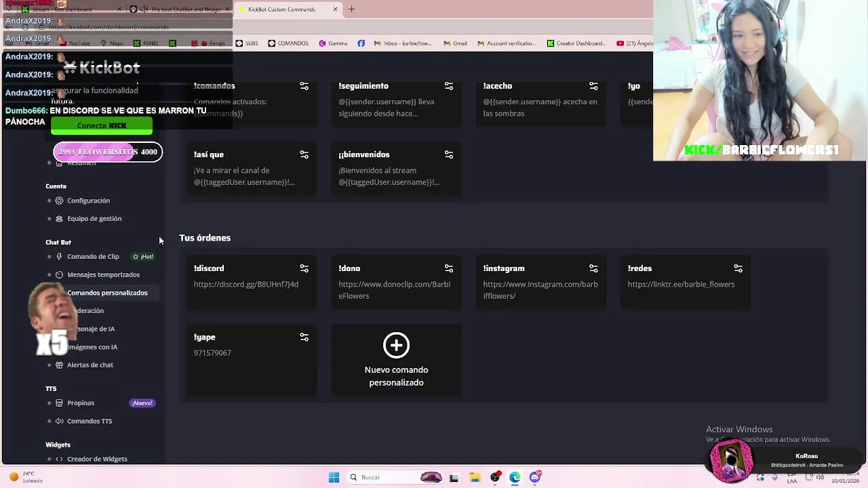
Task: Click the donoclip.com BarbieFlowers URL text
Action: 395,290
